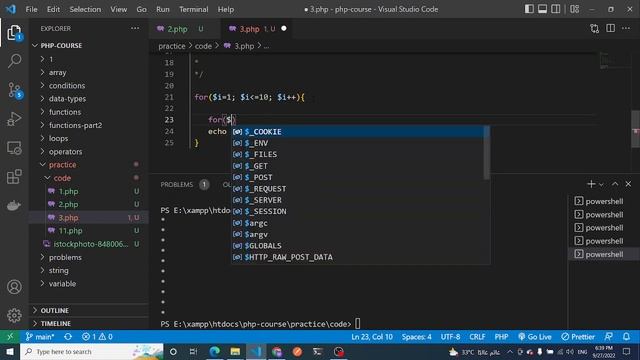Viewport: 640px width, 360px height.
Task: Click the remote window indicator in status bar
Action: tap(10, 337)
